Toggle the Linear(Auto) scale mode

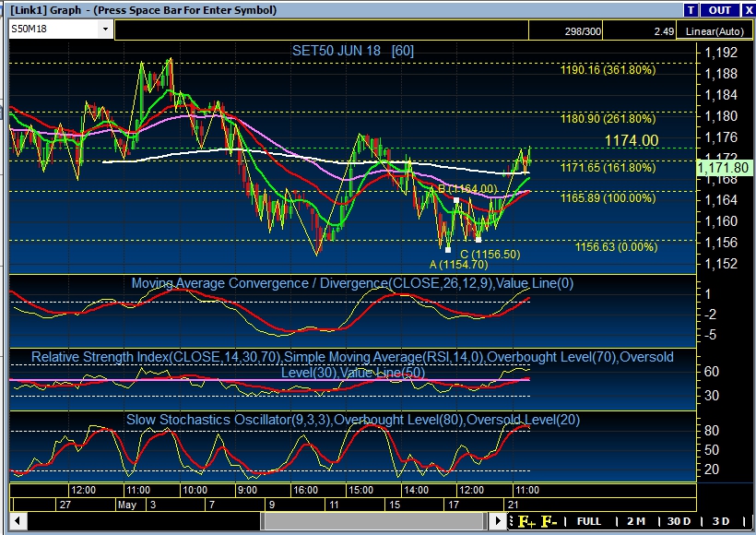(715, 31)
